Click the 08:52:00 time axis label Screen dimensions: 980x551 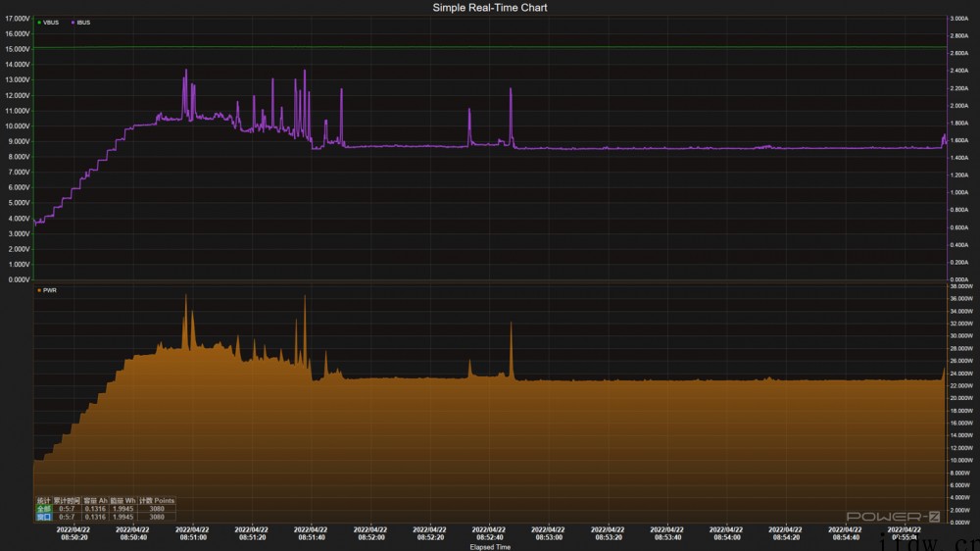[x=370, y=537]
